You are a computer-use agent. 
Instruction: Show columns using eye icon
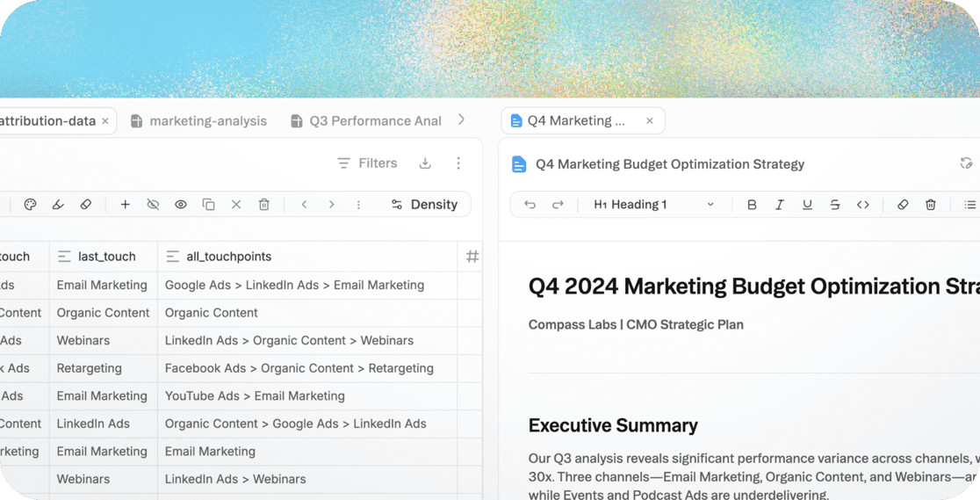(181, 205)
